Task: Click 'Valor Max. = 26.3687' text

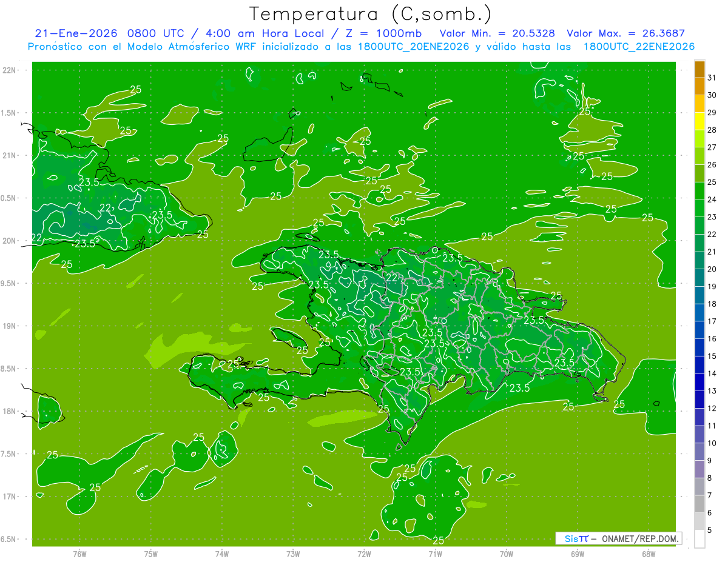Action: [625, 33]
